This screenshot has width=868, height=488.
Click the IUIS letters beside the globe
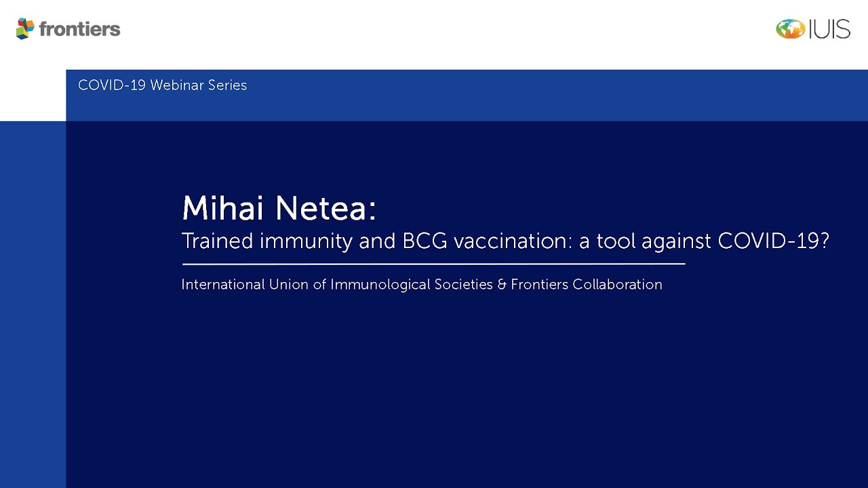pyautogui.click(x=829, y=29)
